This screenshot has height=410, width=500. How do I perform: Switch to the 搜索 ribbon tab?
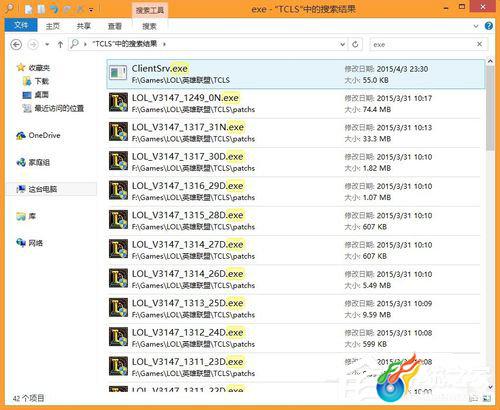149,26
